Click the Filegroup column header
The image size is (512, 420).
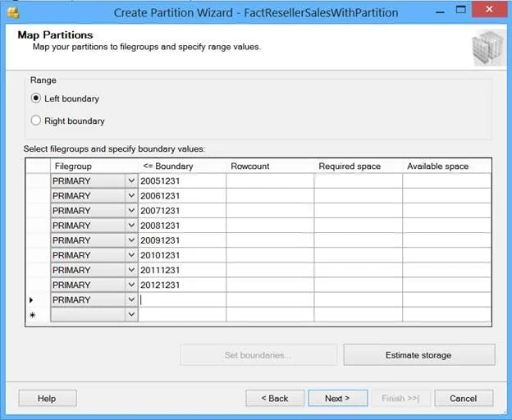(94, 166)
